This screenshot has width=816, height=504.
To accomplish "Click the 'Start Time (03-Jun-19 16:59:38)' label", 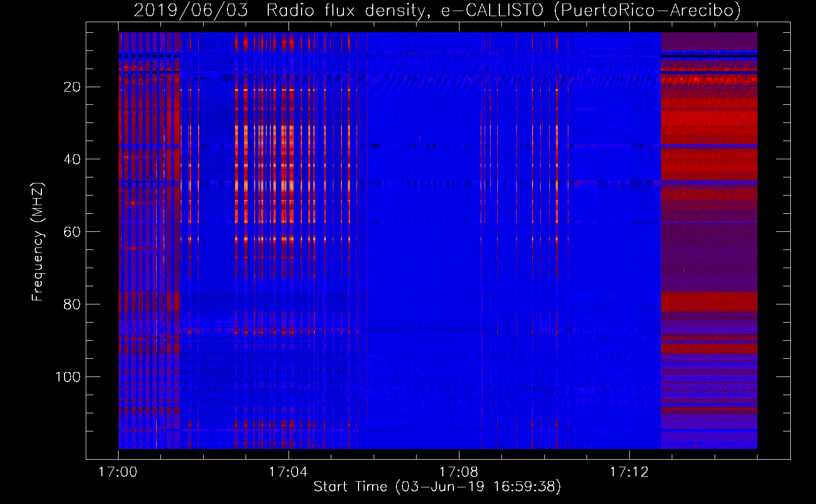I will tap(437, 487).
